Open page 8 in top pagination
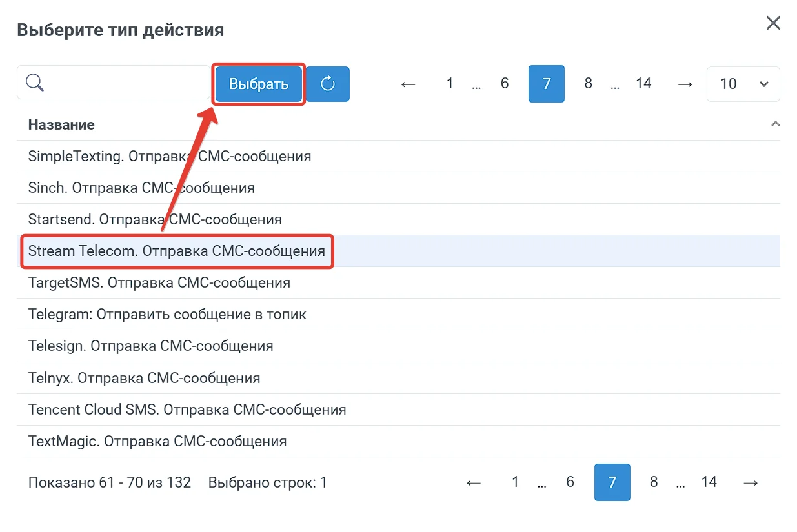The image size is (797, 532). point(588,84)
